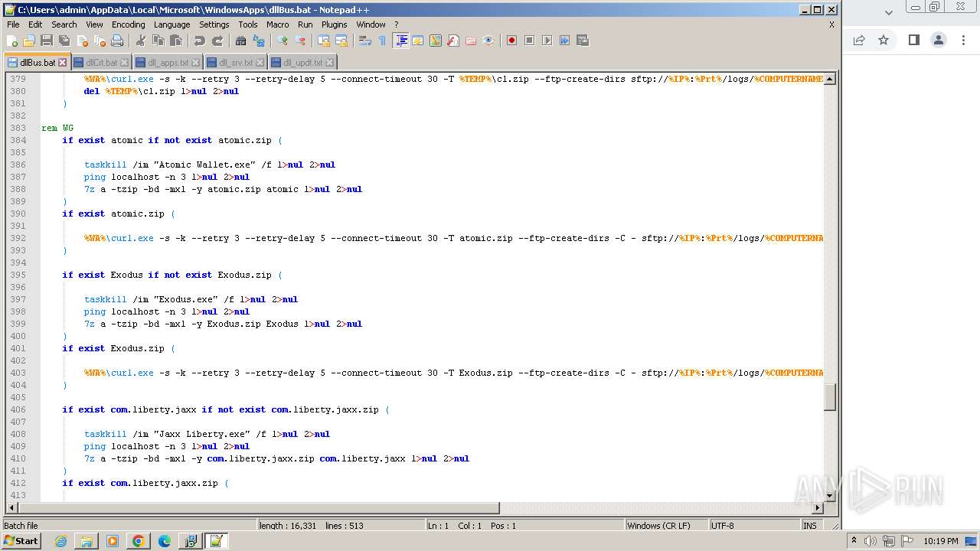Open the File menu
This screenshot has width=980, height=551.
(13, 24)
